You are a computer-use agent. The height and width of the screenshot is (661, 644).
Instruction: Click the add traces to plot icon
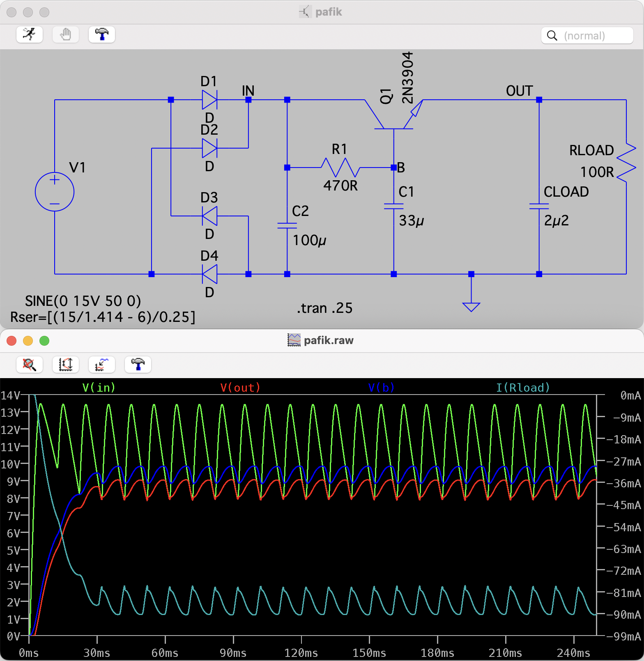[x=102, y=365]
